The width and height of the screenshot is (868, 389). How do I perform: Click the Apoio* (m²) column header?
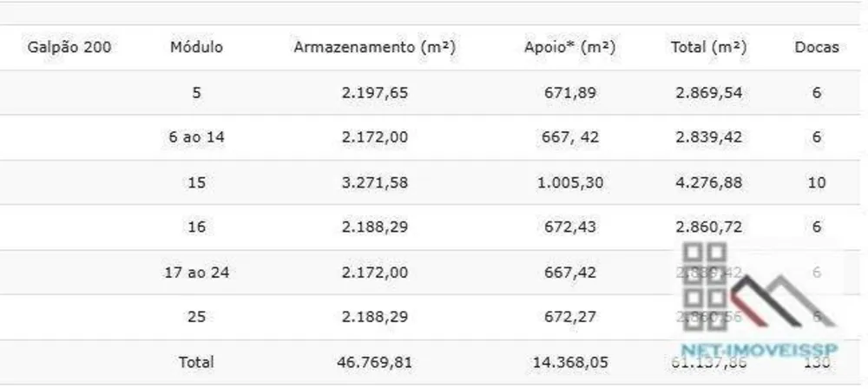coord(570,47)
